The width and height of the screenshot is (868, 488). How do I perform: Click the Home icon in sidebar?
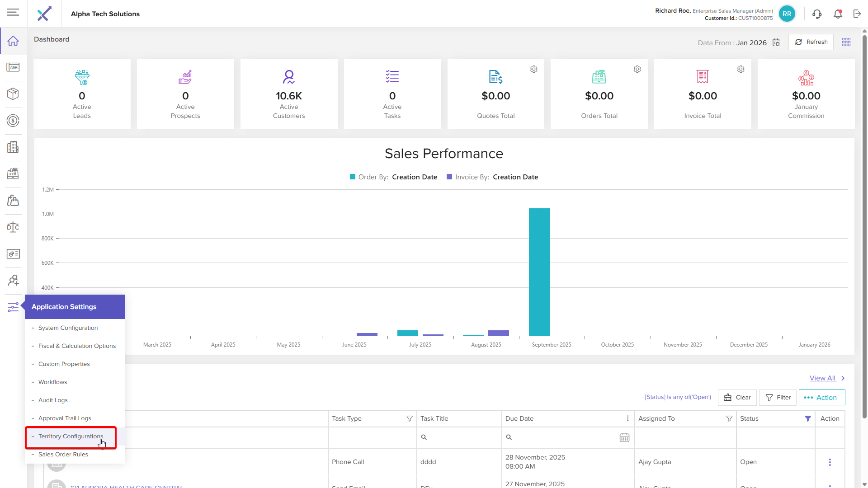(13, 41)
